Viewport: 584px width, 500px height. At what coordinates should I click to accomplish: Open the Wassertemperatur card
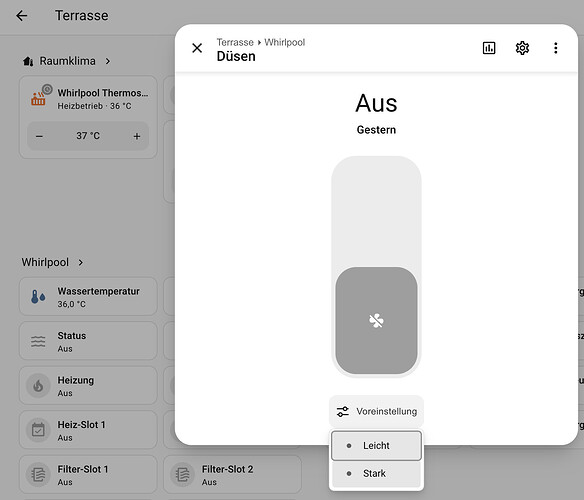coord(88,297)
